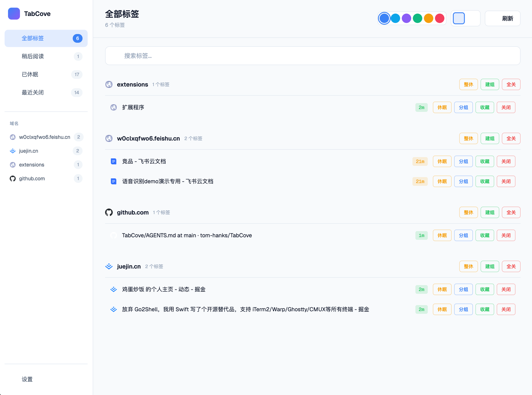Screen dimensions: 532x395
Task: Click 分组 on the 扩展程序 tab
Action: pyautogui.click(x=463, y=107)
